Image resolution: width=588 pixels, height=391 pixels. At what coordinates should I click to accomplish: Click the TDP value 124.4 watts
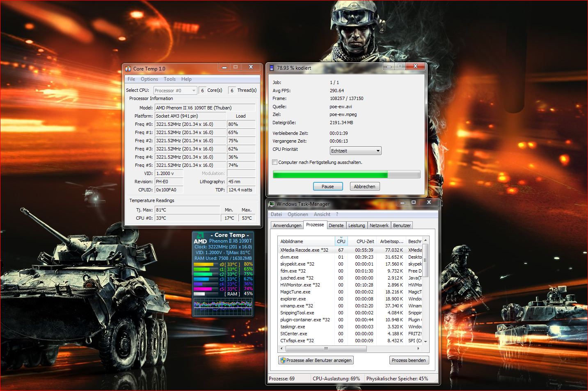click(241, 190)
